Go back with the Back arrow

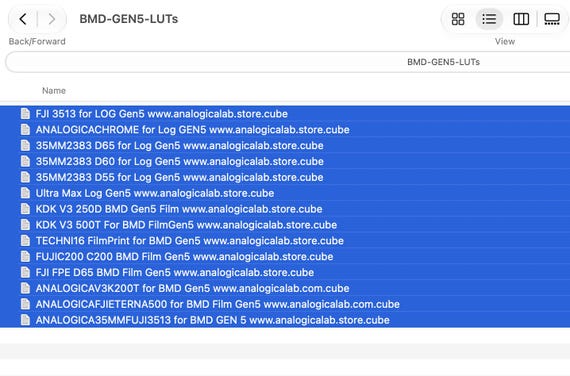(23, 19)
